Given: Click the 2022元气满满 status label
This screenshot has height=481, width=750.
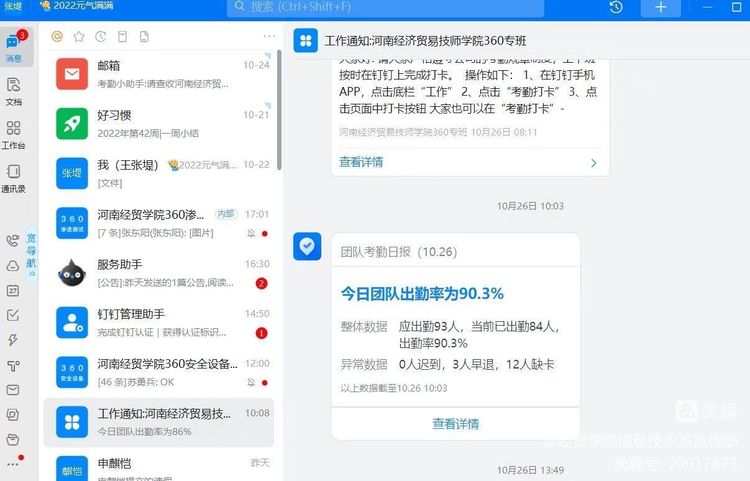Looking at the screenshot, I should click(x=77, y=6).
